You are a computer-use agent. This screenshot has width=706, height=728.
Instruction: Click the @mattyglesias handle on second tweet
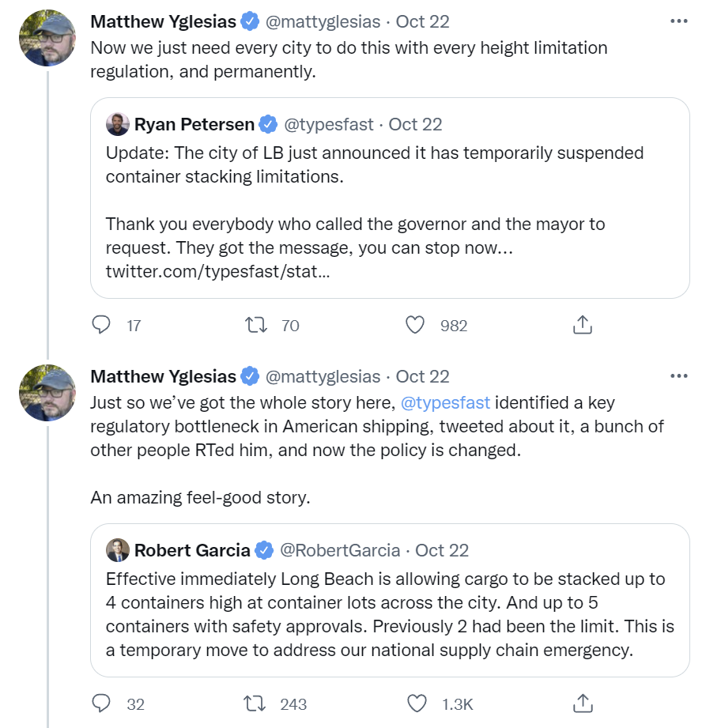pyautogui.click(x=323, y=376)
